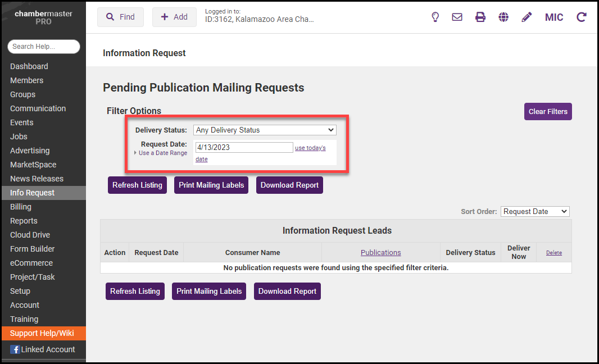Click the globe icon in header
Screen dimensions: 599x364
pos(503,17)
